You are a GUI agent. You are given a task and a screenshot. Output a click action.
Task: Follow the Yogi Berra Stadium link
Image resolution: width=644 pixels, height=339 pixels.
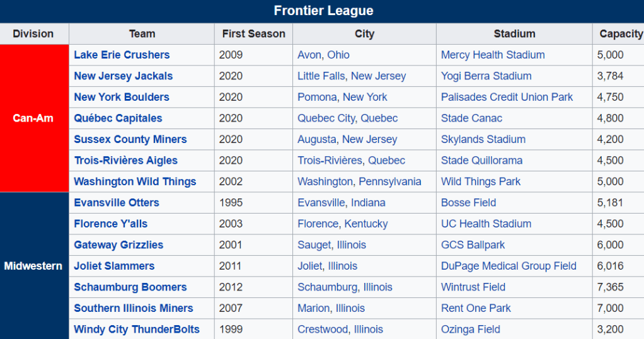click(486, 76)
